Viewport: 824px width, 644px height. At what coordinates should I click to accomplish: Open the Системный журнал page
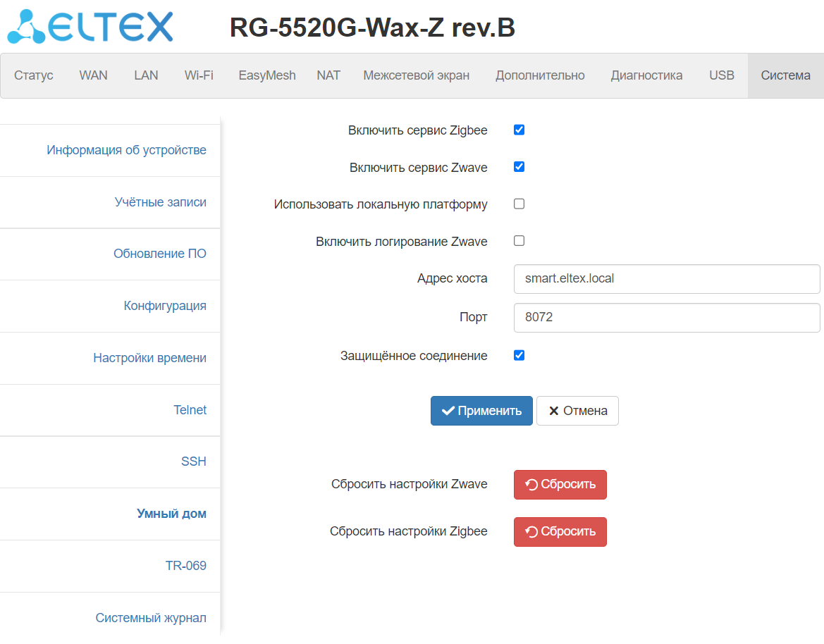coord(151,618)
